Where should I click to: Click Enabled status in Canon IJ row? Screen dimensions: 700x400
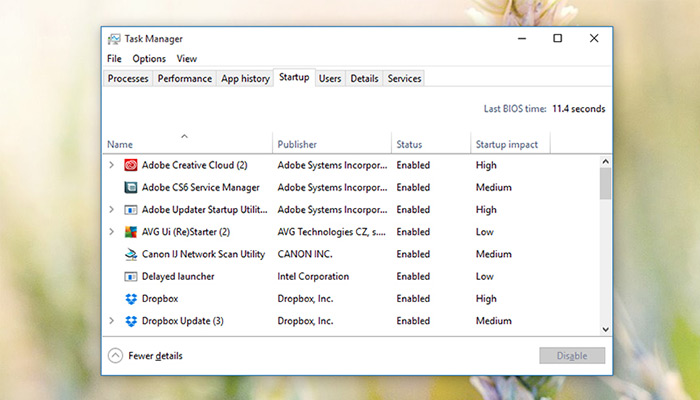tap(413, 254)
